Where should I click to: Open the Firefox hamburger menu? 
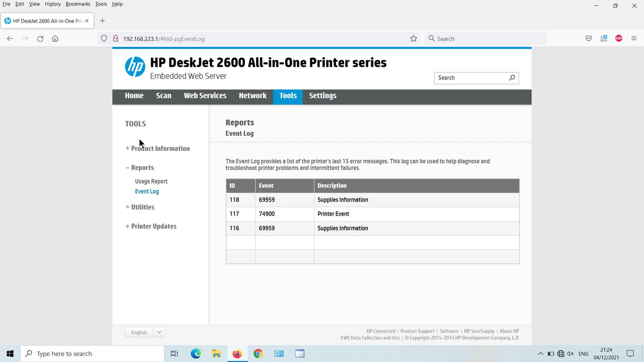634,39
